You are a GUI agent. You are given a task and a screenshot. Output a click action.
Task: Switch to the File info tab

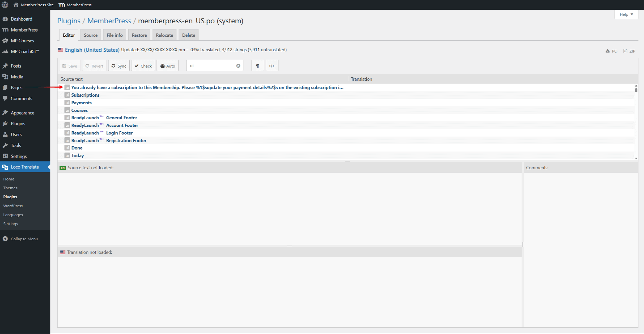pyautogui.click(x=115, y=35)
